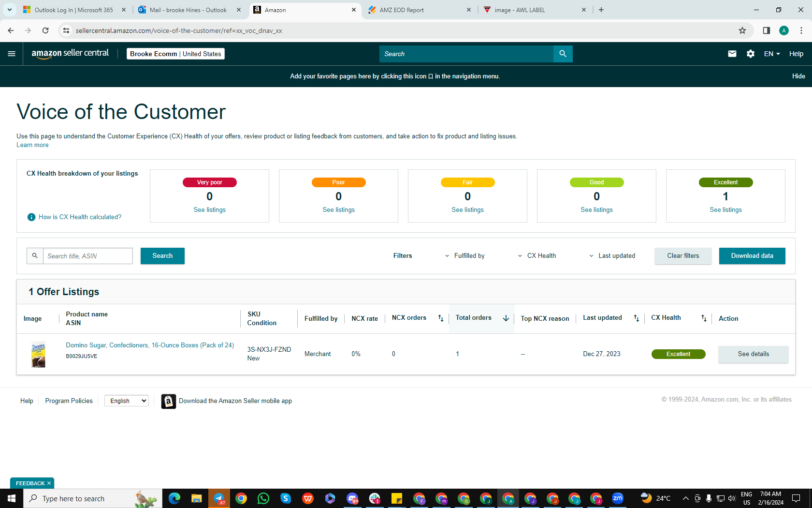Image resolution: width=812 pixels, height=508 pixels.
Task: Bookmark this page with the star icon
Action: tap(742, 30)
